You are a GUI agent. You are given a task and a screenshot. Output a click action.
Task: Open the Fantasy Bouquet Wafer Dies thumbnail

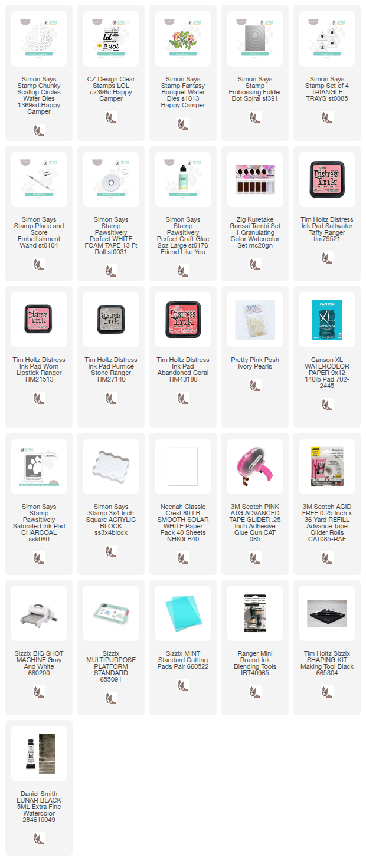tap(183, 39)
